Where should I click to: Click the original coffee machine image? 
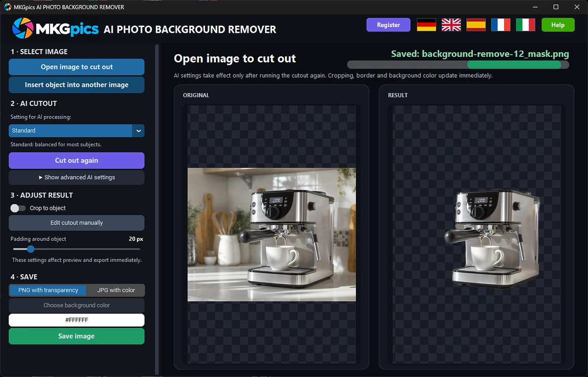pos(272,234)
